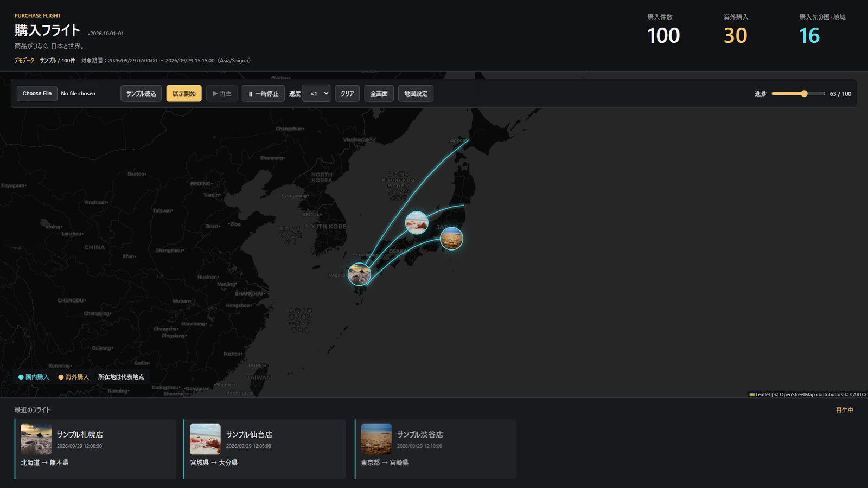The height and width of the screenshot is (488, 868).
Task: Open 地図設定 map settings
Action: pos(416,93)
